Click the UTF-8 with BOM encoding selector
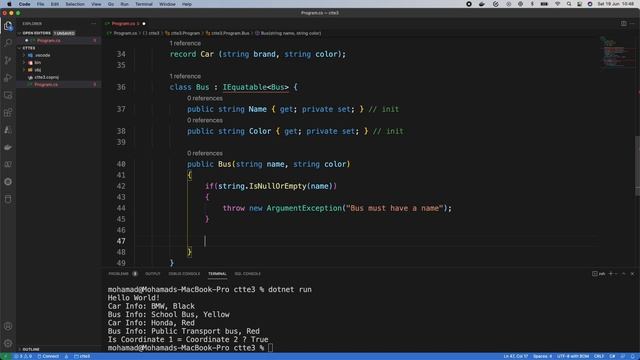 [573, 356]
